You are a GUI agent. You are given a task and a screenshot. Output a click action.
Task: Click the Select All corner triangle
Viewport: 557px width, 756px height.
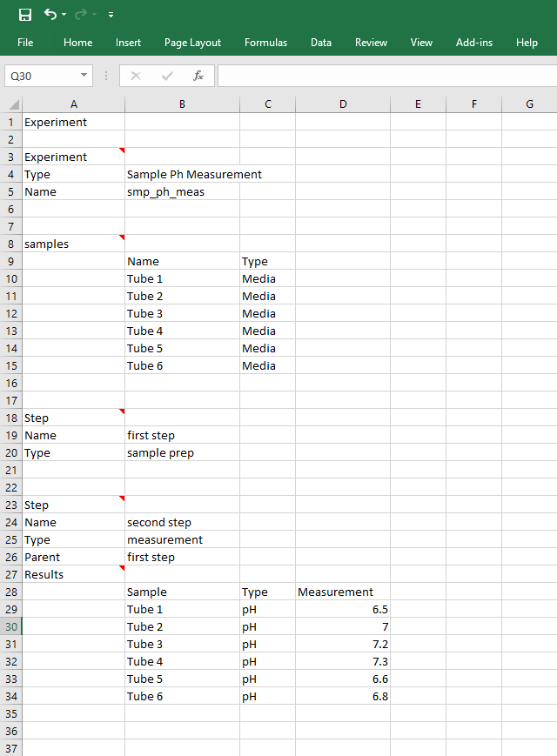pos(10,104)
